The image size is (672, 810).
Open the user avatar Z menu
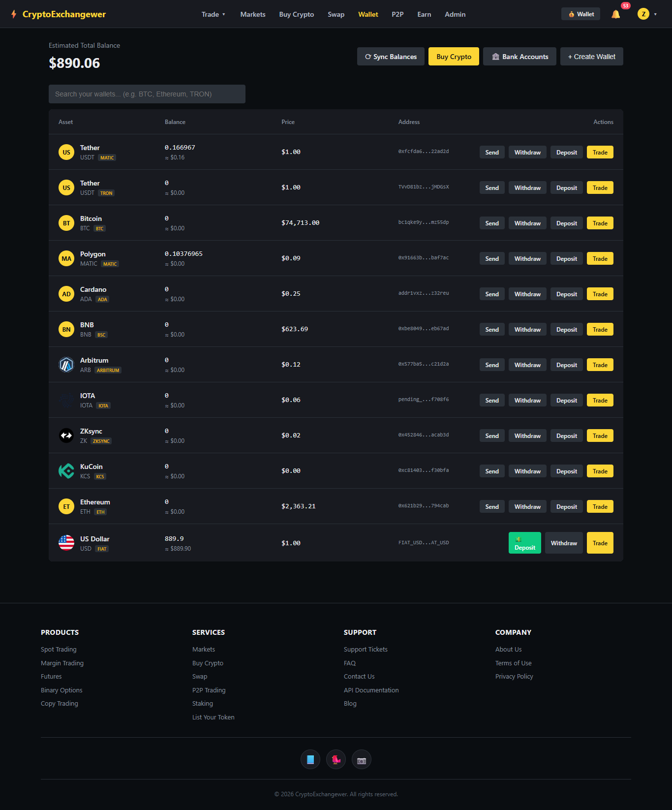[643, 14]
